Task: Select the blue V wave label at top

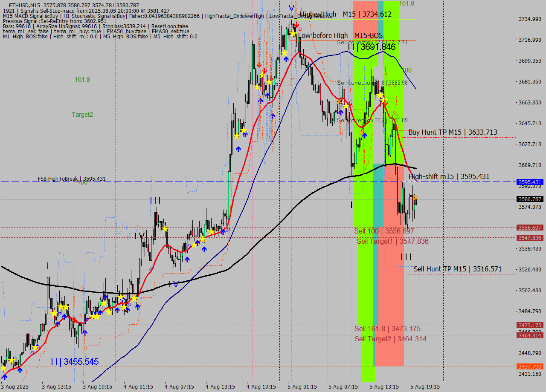Action: pyautogui.click(x=292, y=8)
